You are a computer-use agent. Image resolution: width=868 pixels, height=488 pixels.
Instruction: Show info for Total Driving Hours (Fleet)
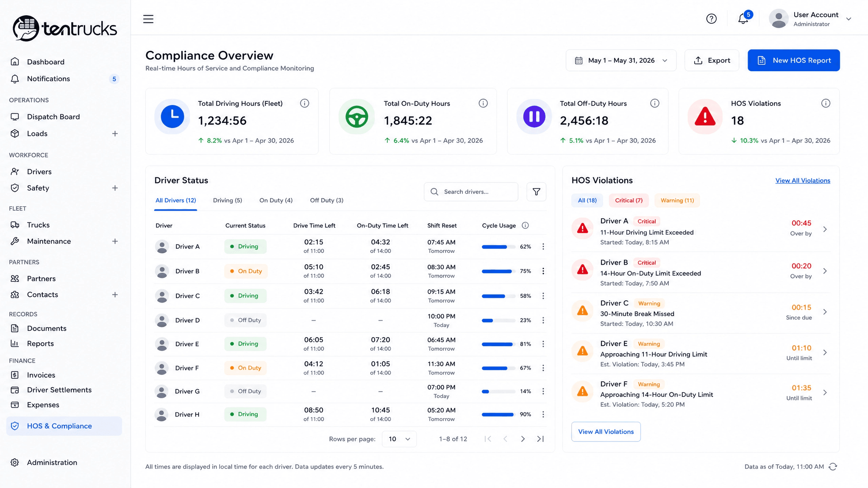click(x=304, y=103)
